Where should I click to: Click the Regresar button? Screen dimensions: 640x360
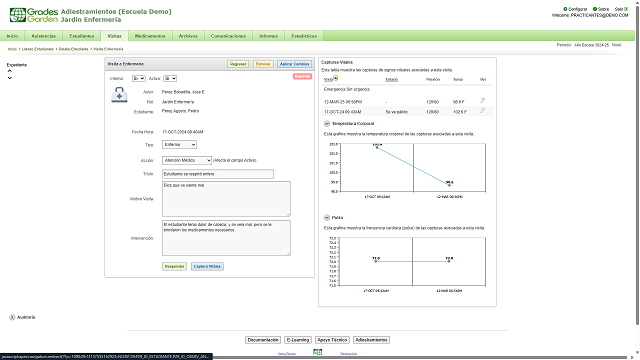[238, 64]
